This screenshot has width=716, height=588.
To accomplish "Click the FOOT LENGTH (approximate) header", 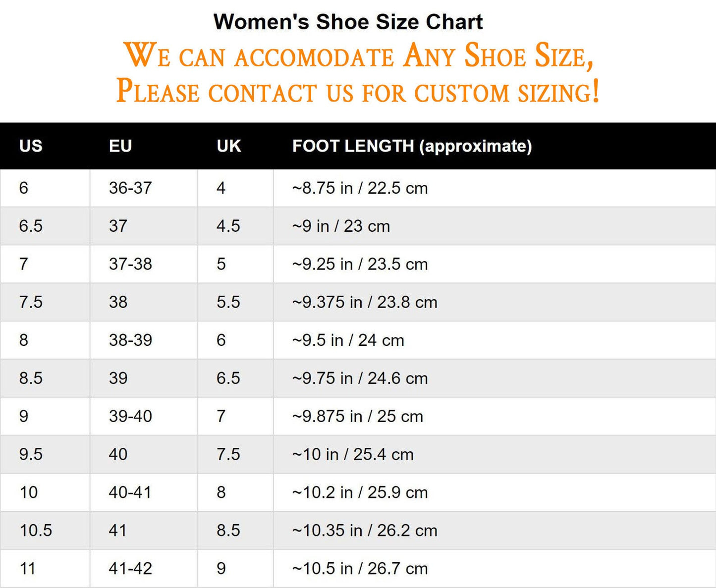I will point(412,146).
